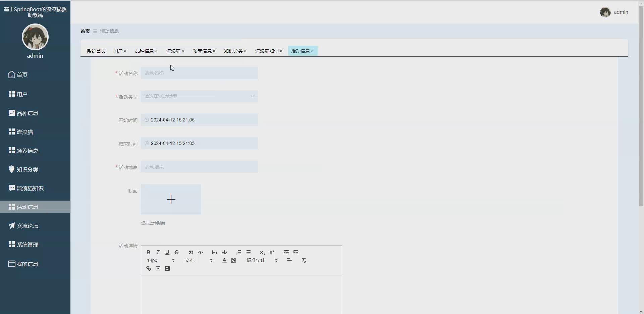
Task: Toggle superscript formatting
Action: (x=272, y=252)
